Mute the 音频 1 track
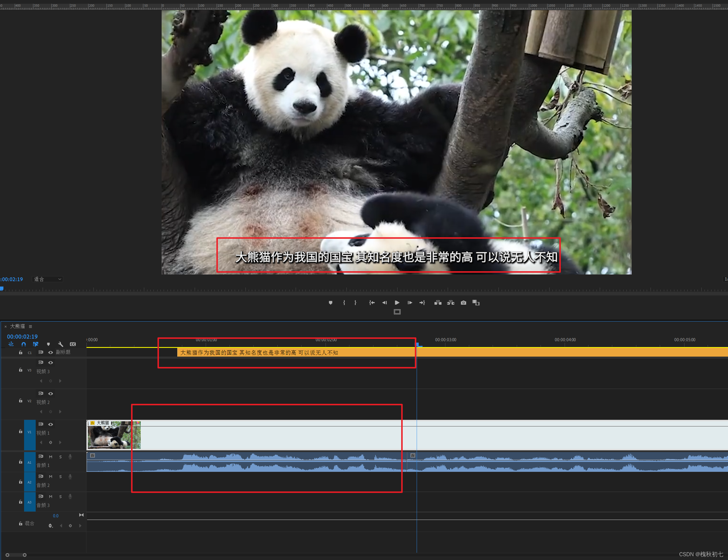This screenshot has width=728, height=560. click(51, 457)
